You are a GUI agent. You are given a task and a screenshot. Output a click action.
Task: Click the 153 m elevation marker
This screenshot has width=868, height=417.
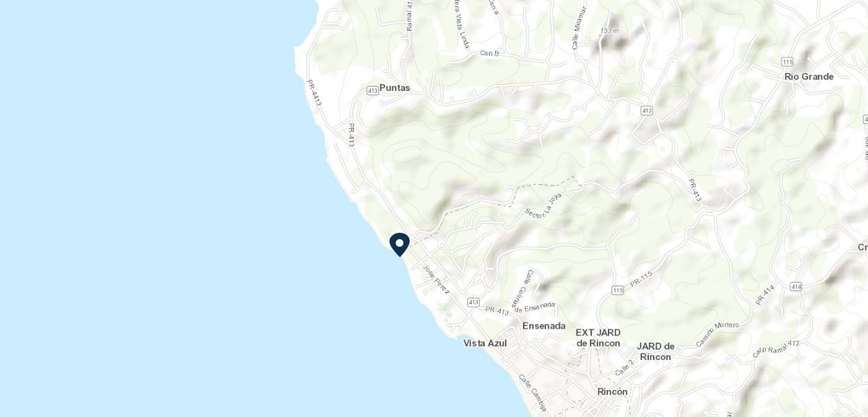pos(609,31)
